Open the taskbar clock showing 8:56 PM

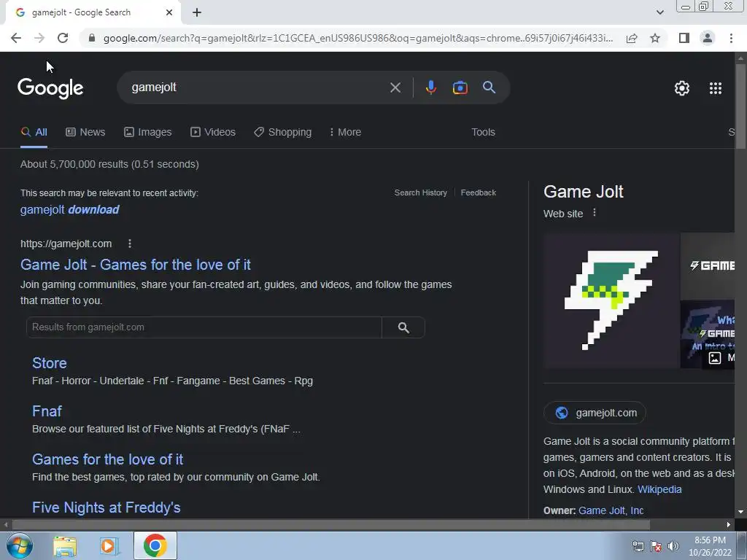pos(710,546)
